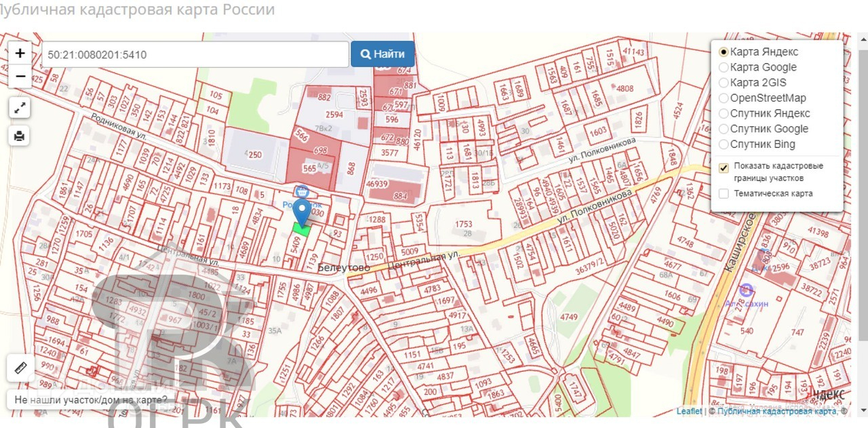Click parcel labeled 46939
The width and height of the screenshot is (868, 428).
(376, 184)
